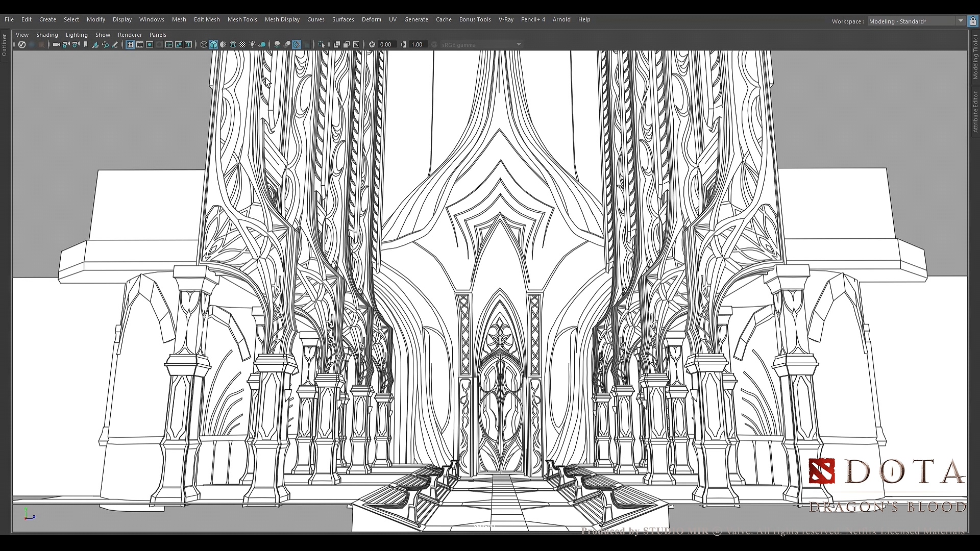The image size is (980, 551).
Task: Click the Image Plane icon
Action: point(95,44)
